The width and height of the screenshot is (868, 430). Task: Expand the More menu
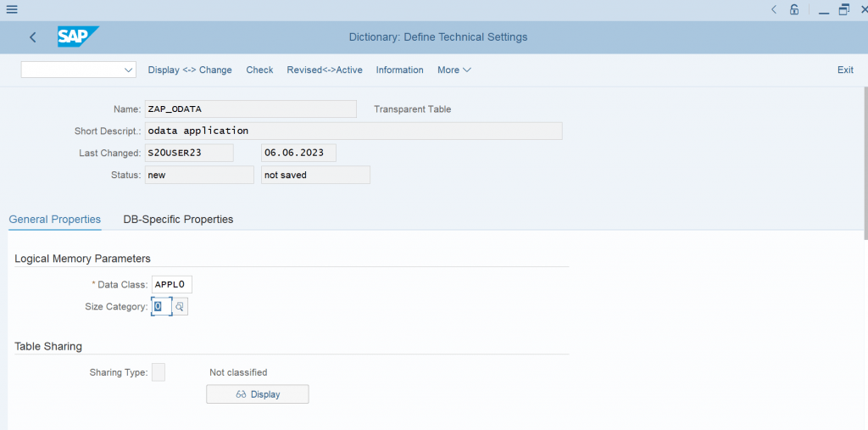click(454, 70)
